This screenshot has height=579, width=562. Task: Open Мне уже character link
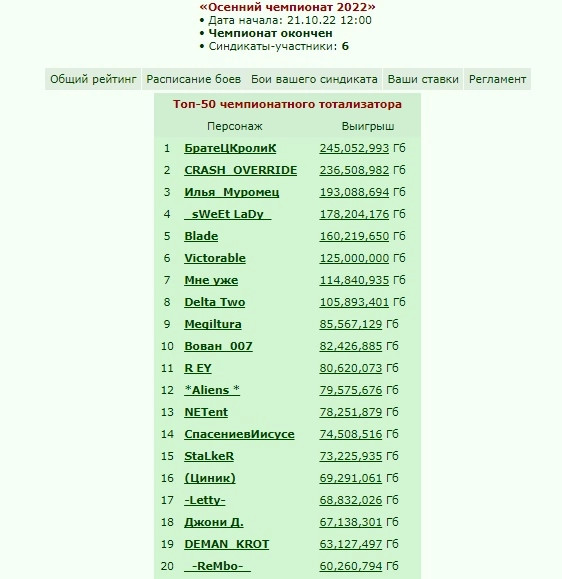coord(211,280)
